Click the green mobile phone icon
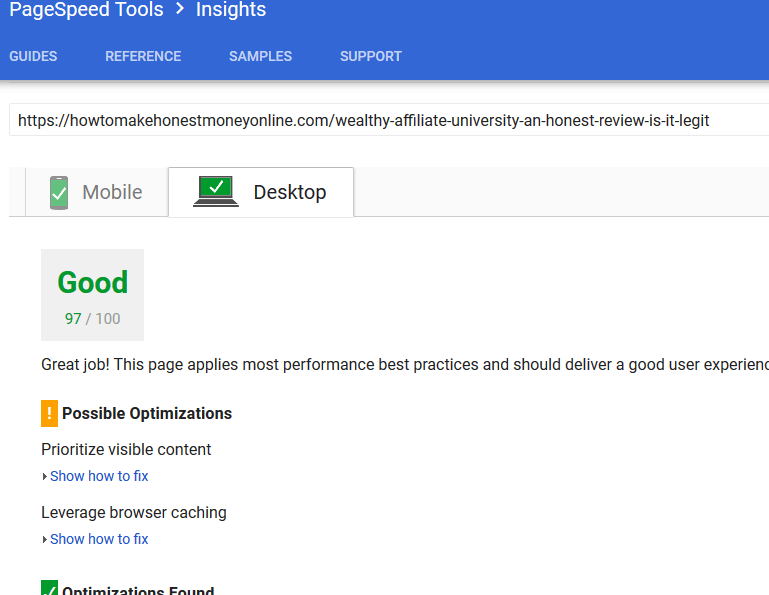This screenshot has height=595, width=769. tap(59, 193)
